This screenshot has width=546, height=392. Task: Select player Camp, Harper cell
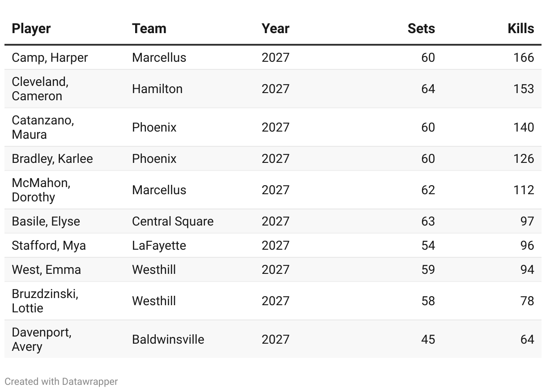50,58
